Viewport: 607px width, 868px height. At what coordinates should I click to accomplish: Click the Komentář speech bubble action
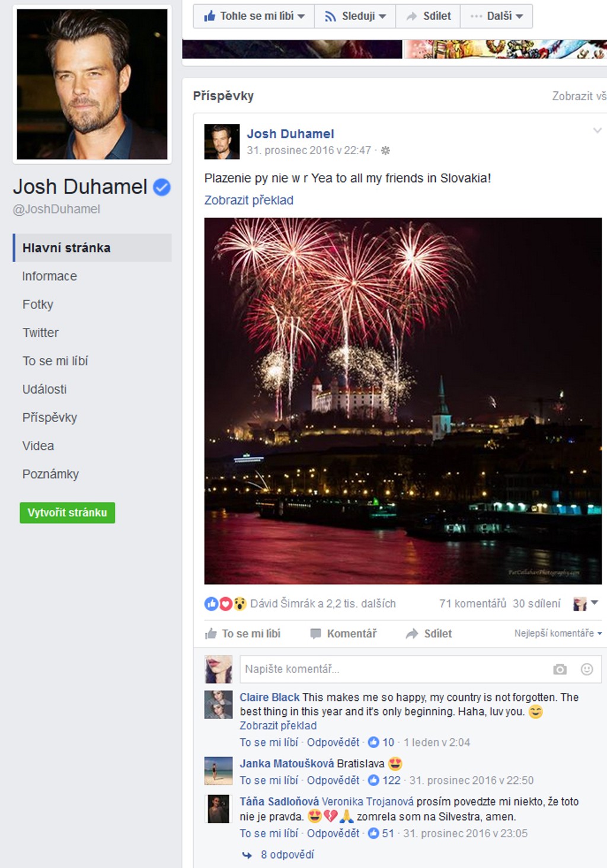tap(343, 634)
